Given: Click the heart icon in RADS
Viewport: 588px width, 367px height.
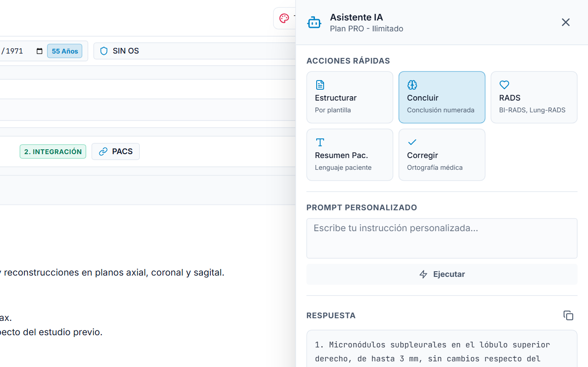Looking at the screenshot, I should click(x=504, y=85).
